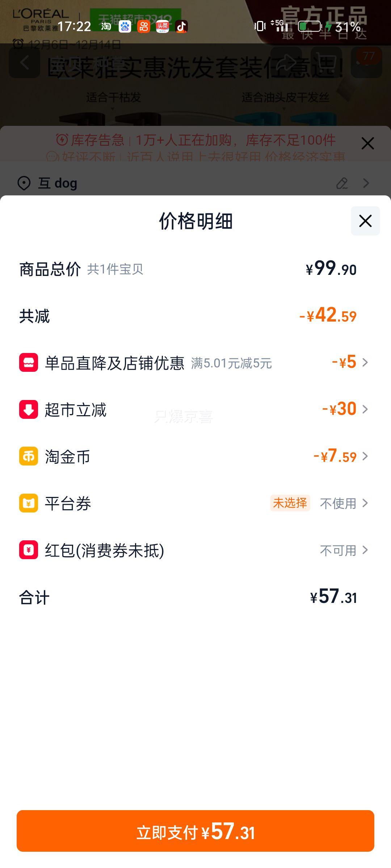Tap the address edit pencil icon

coord(342,183)
